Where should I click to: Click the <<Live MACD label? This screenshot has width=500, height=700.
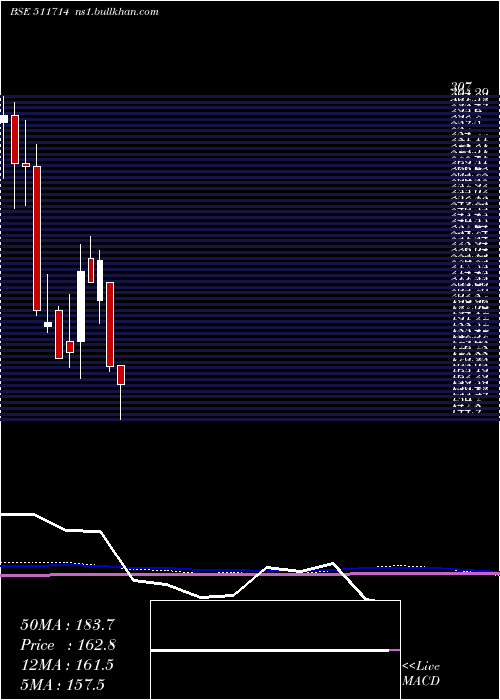coord(421,674)
